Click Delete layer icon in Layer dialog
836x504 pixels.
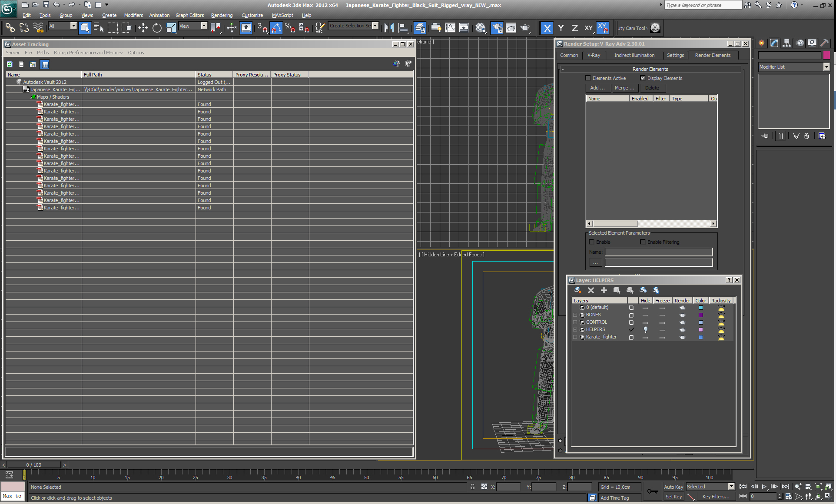(591, 290)
